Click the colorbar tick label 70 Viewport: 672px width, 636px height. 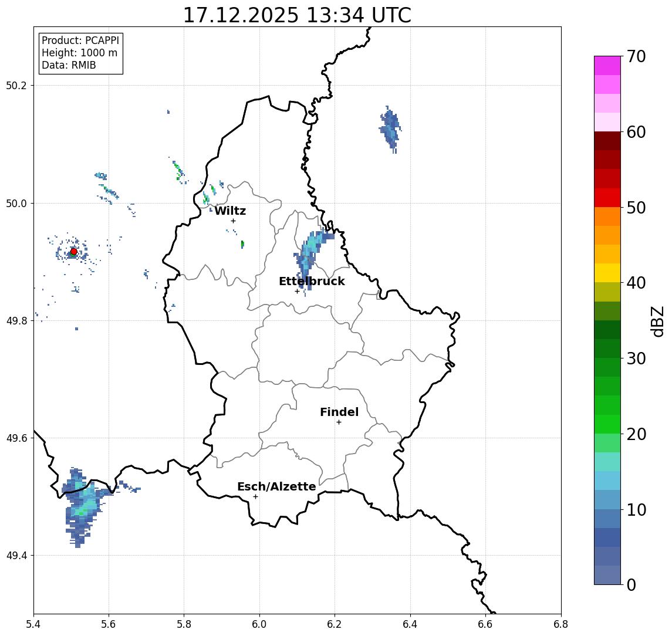coord(636,56)
